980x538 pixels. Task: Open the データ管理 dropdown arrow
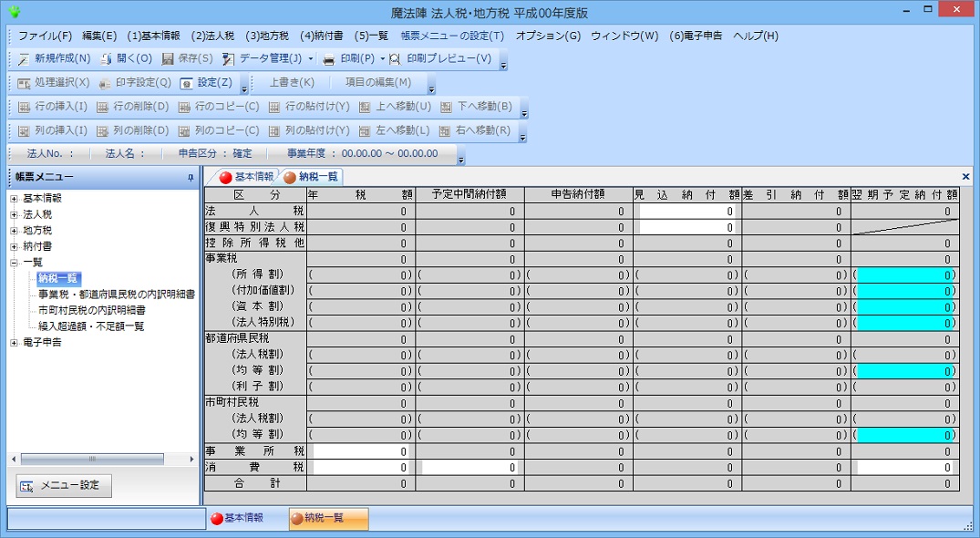pyautogui.click(x=311, y=59)
